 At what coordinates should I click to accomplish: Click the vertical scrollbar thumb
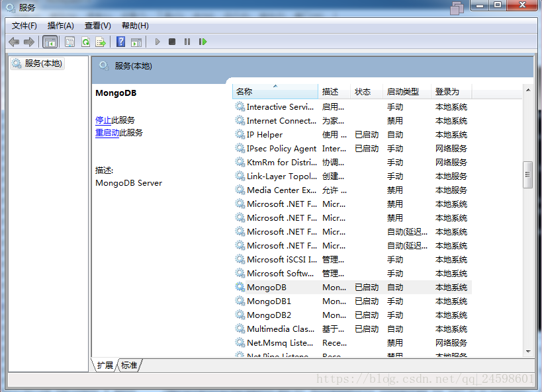(x=527, y=175)
